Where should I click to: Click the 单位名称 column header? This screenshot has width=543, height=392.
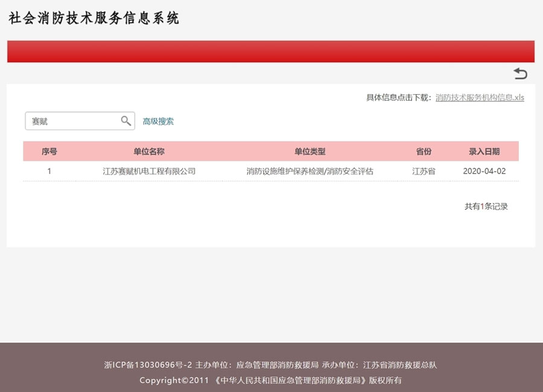click(149, 151)
